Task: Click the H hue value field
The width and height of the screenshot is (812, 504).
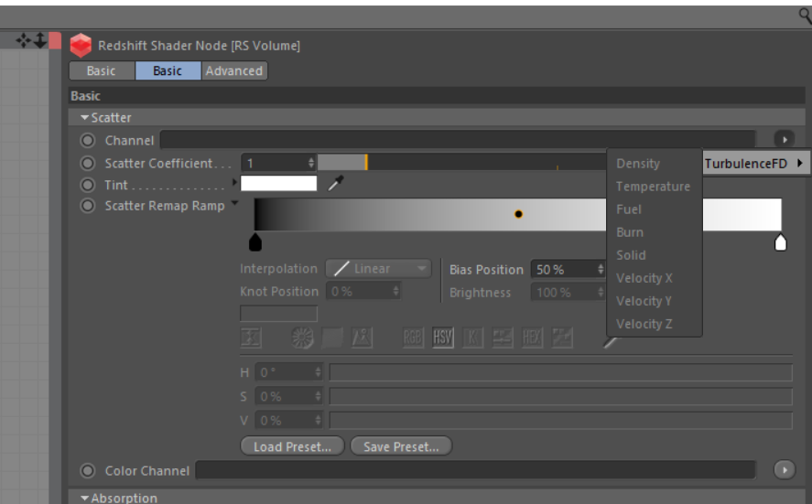Action: [288, 372]
